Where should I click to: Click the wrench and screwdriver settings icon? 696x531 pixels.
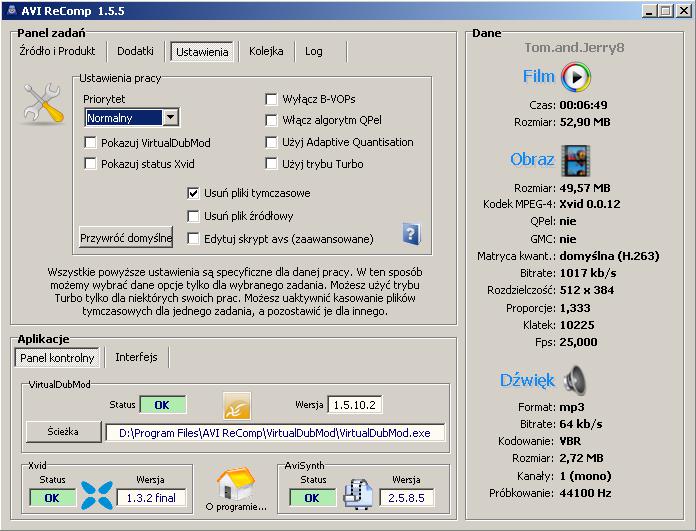tap(44, 103)
